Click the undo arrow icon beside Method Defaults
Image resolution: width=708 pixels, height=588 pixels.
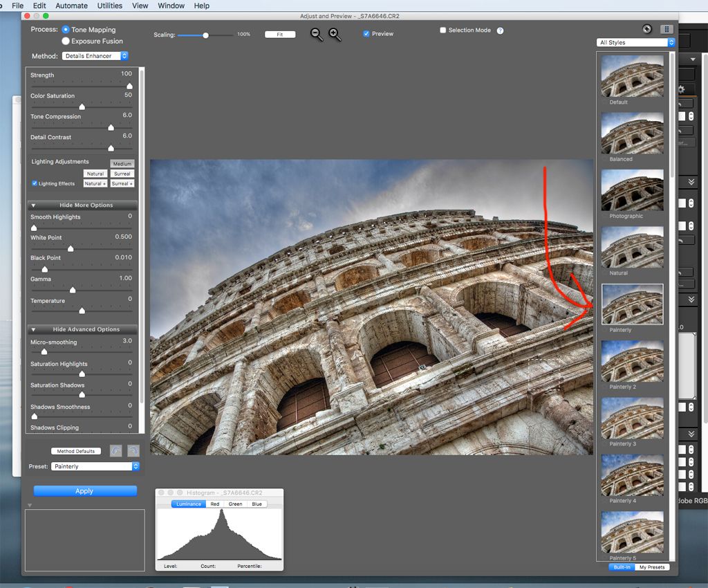[x=116, y=450]
